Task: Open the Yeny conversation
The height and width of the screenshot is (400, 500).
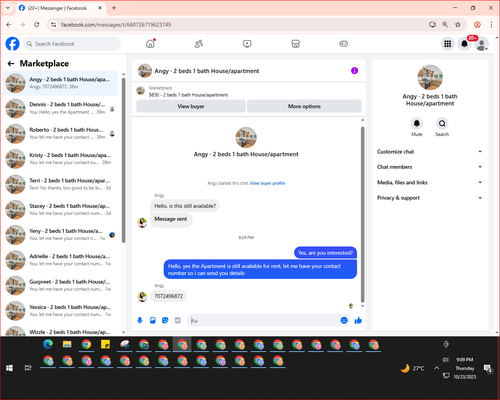Action: (x=61, y=235)
